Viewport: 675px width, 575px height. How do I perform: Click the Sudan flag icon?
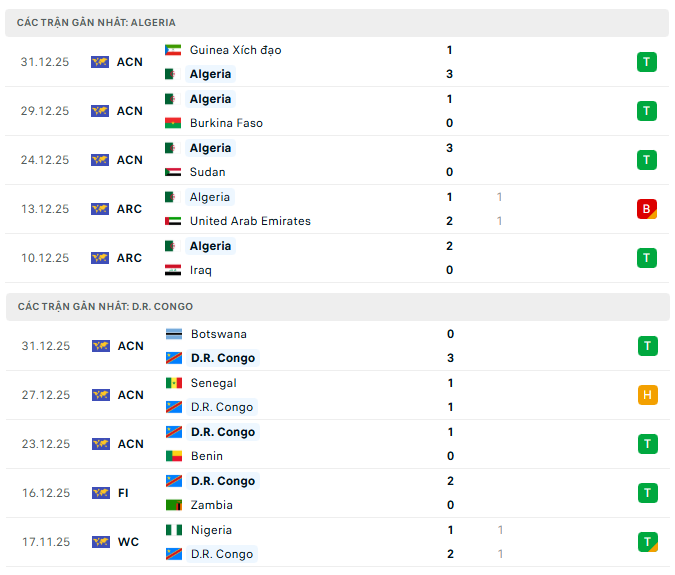click(x=172, y=172)
